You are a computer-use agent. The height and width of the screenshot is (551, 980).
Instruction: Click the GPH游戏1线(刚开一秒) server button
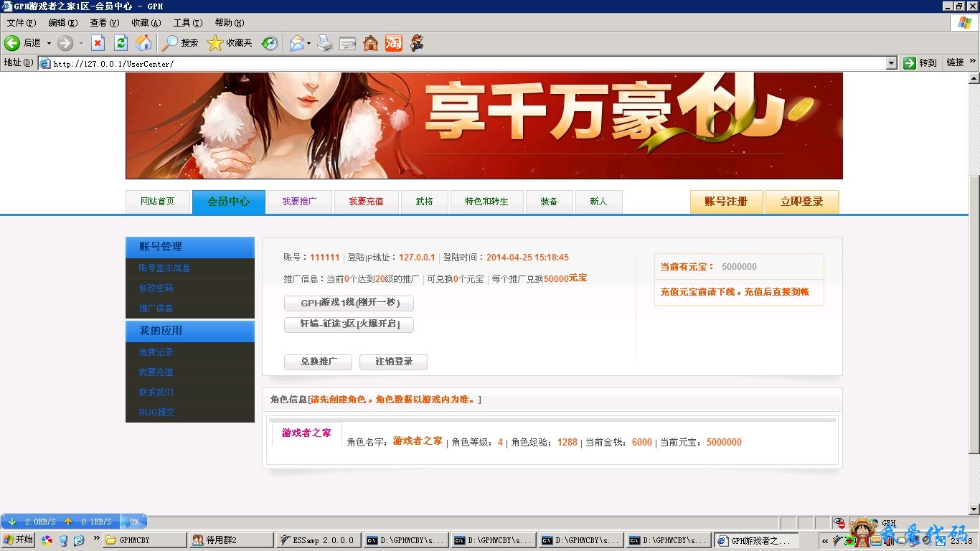(x=349, y=303)
